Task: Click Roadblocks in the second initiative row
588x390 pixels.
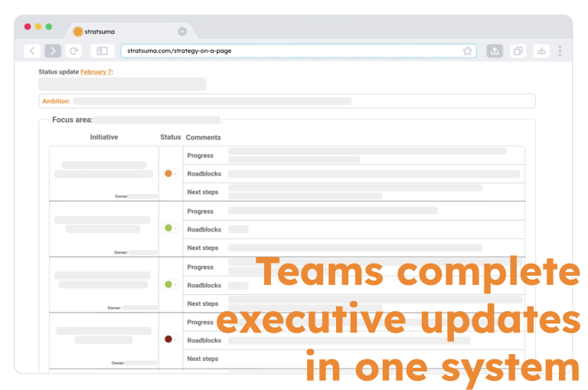Action: (204, 229)
